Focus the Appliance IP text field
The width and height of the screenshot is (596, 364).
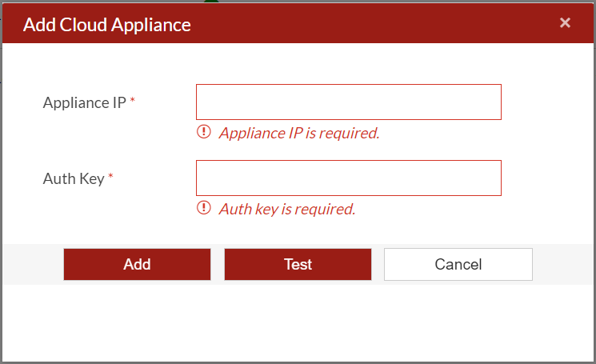click(x=348, y=102)
